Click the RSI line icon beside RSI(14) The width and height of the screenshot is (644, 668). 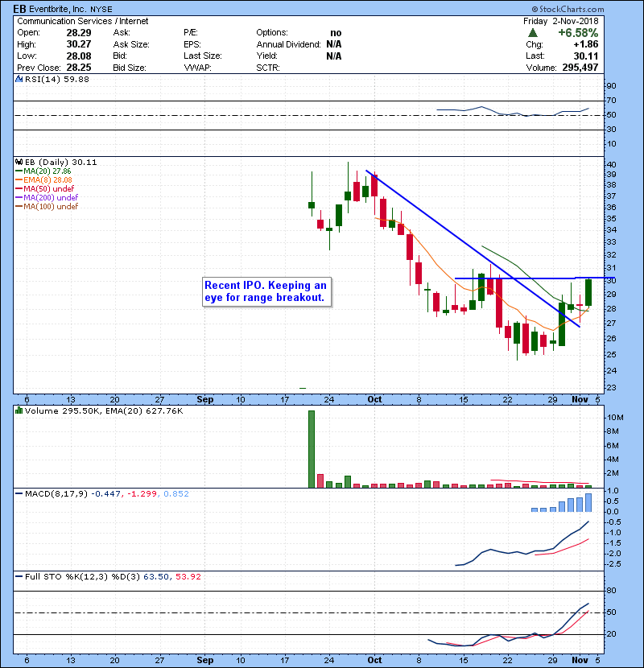(19, 79)
